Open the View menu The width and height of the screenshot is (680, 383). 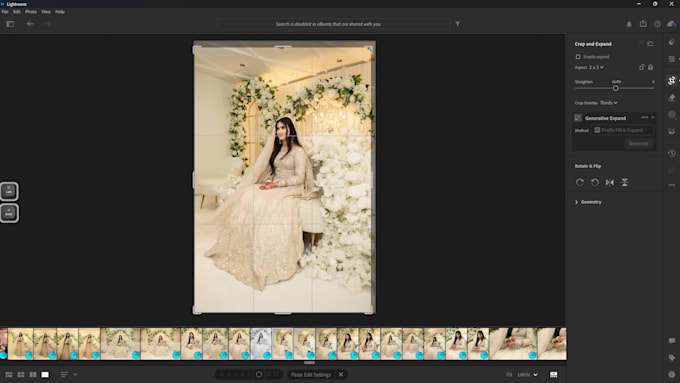(x=46, y=12)
